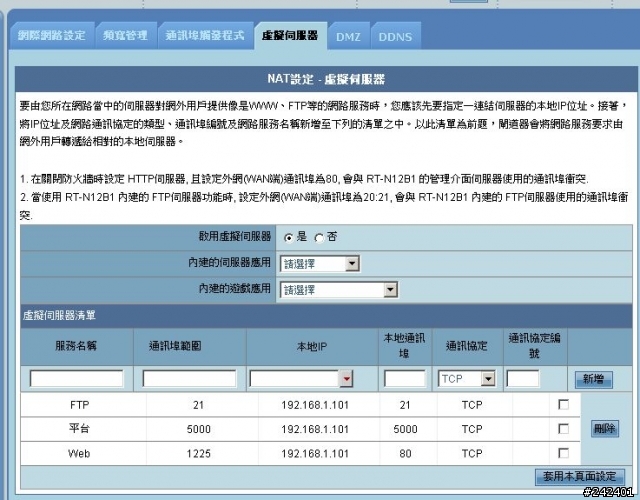Viewport: 640px width, 500px height.
Task: Expand the 本地IP client list arrow
Action: (x=347, y=379)
